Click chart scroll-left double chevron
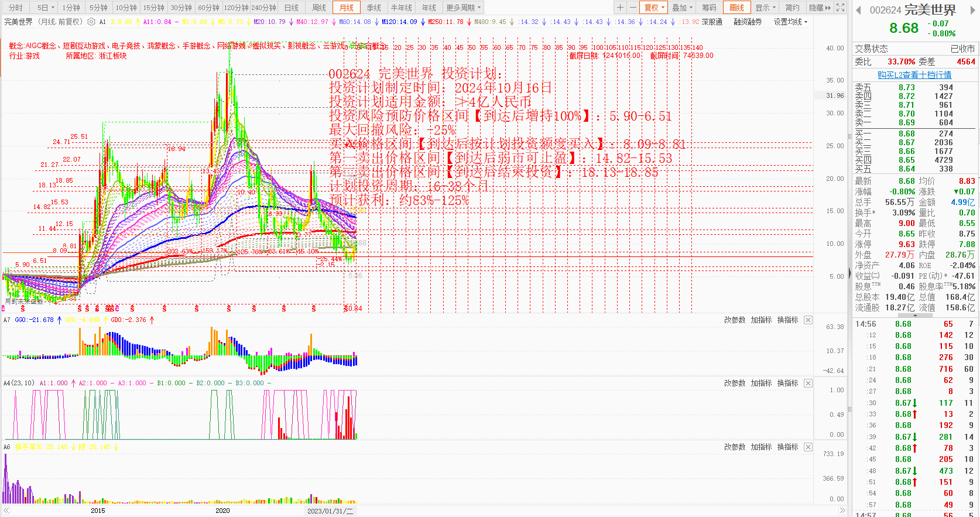The height and width of the screenshot is (517, 980). (x=6, y=511)
